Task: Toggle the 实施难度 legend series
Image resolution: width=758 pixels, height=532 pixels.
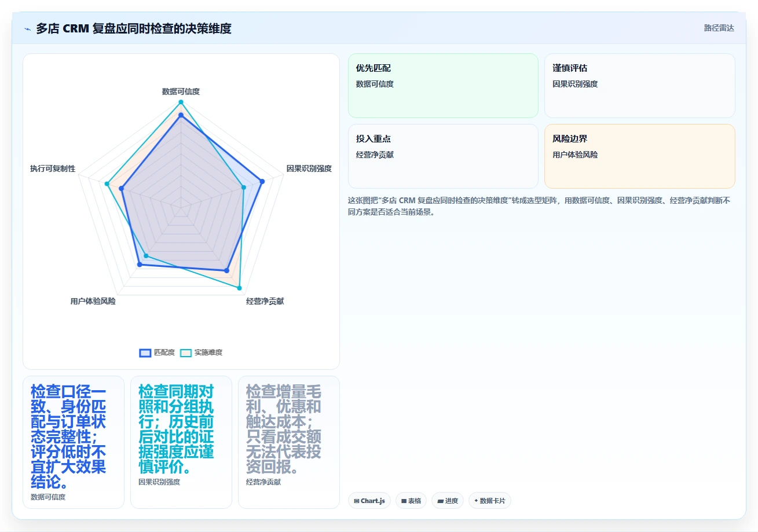Action: [202, 353]
